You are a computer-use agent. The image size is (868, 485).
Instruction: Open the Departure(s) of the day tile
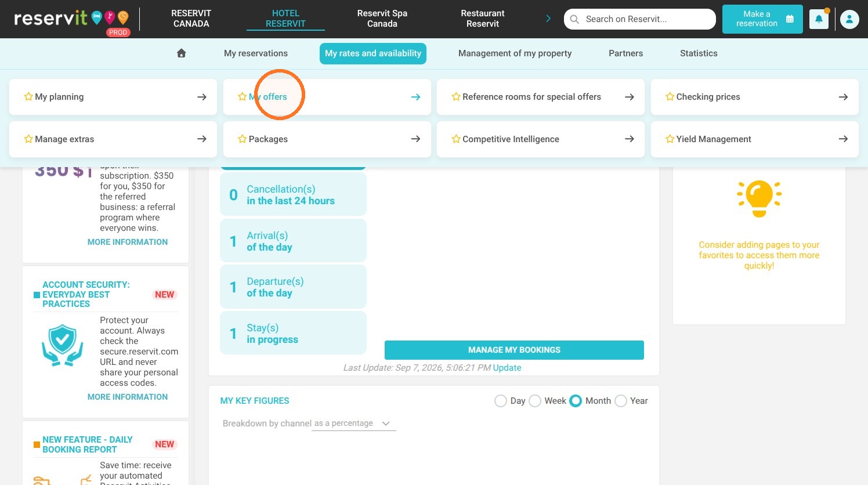(293, 287)
